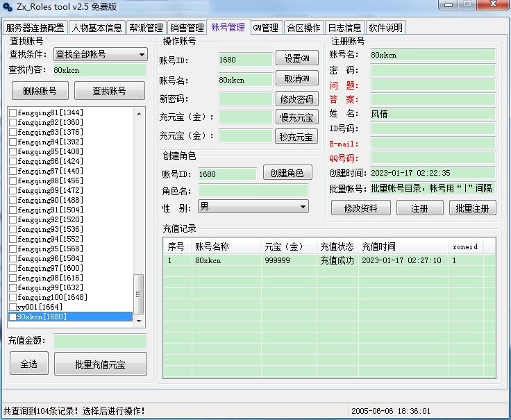
Task: Click the 设置GM button
Action: pos(297,58)
